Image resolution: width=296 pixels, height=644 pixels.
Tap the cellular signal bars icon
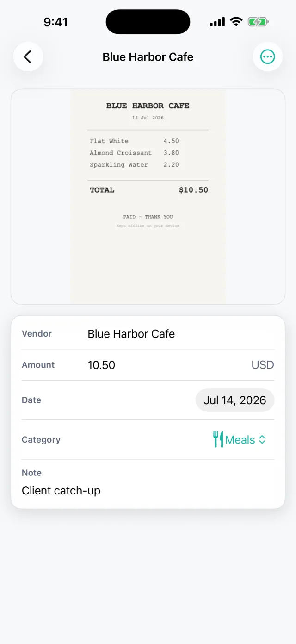click(217, 22)
